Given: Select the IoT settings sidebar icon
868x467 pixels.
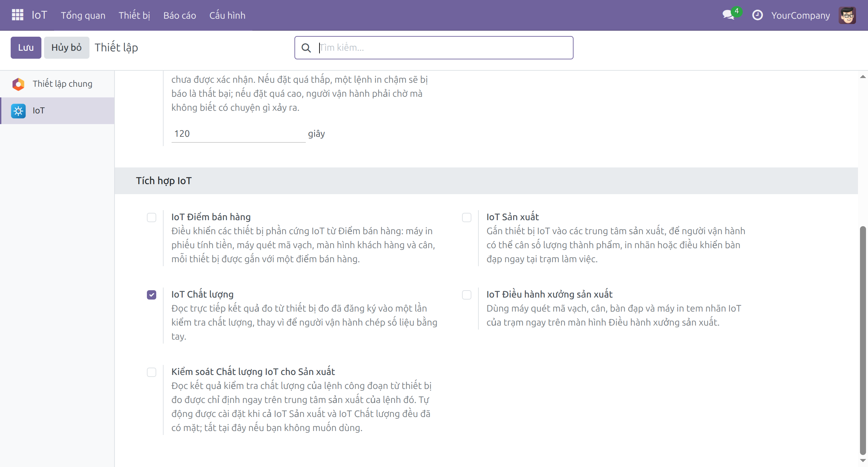Looking at the screenshot, I should [x=18, y=111].
